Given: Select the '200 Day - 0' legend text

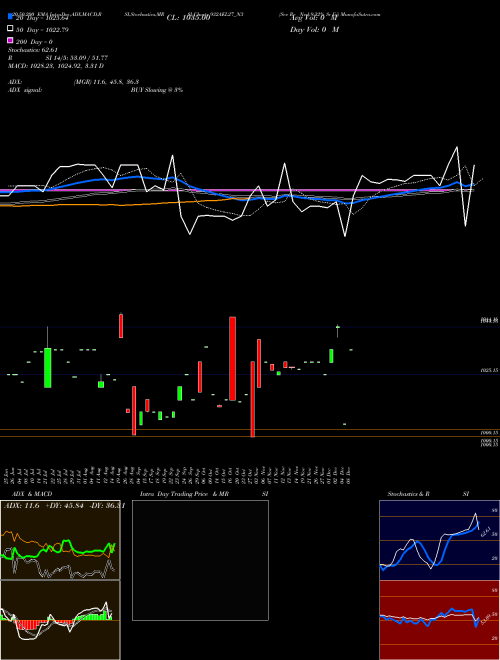Looking at the screenshot, I should [34, 42].
